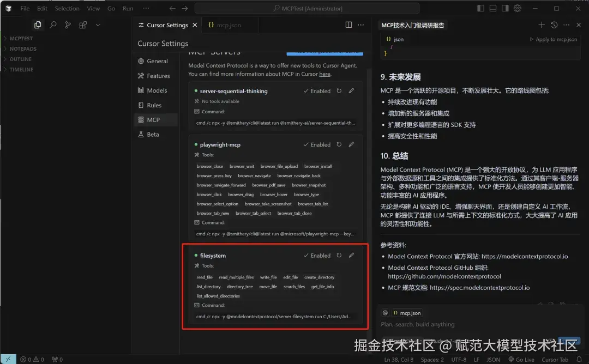Screen dimensions: 589x364
Task: Open the View menu
Action: tap(93, 8)
